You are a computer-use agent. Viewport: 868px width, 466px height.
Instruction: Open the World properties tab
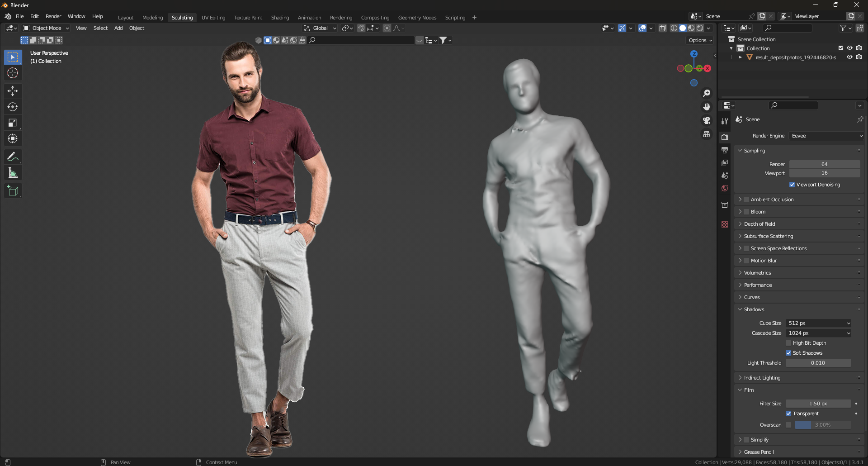click(725, 188)
